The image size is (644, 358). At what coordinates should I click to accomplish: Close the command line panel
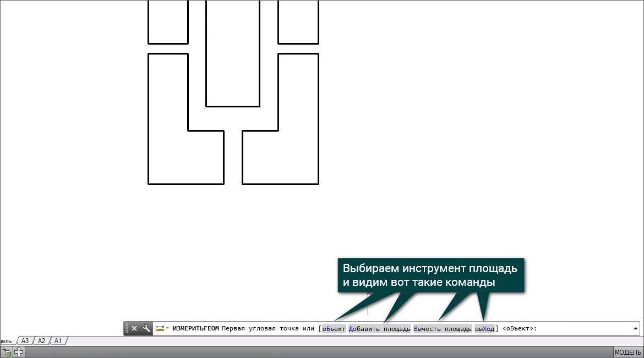click(134, 328)
